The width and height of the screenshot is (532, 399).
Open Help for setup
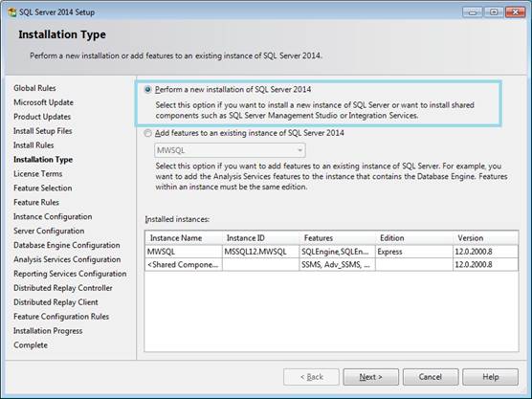[x=490, y=377]
